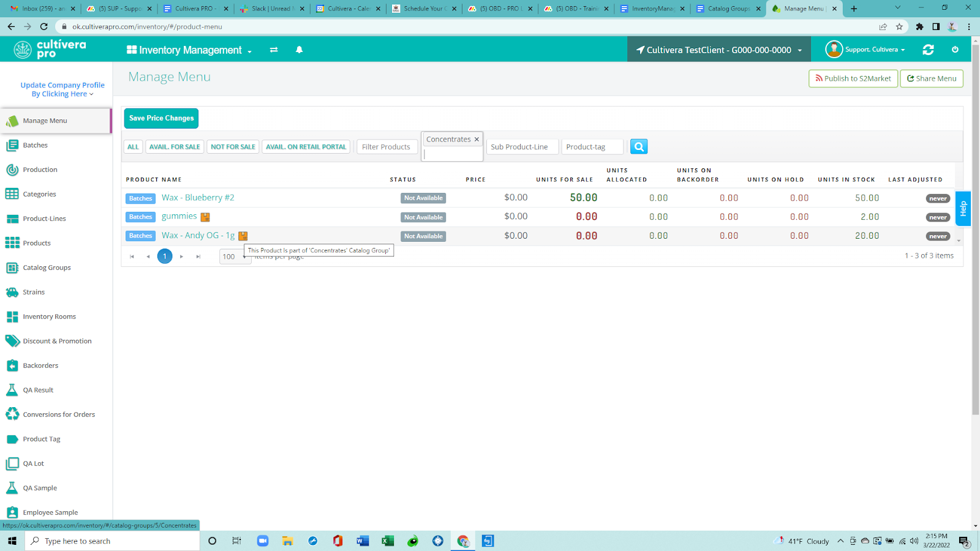
Task: Open the Wax - Andy OG - 1g product link
Action: point(198,236)
